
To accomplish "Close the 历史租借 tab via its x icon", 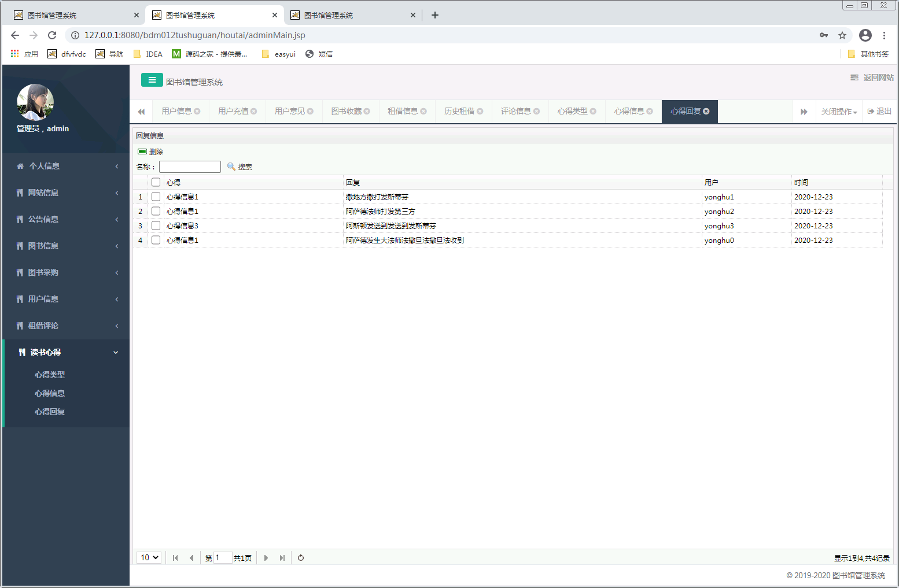I will 480,111.
